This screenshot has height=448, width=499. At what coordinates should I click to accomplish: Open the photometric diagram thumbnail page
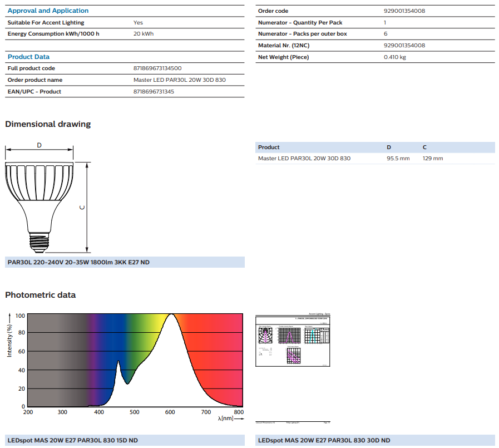293,339
